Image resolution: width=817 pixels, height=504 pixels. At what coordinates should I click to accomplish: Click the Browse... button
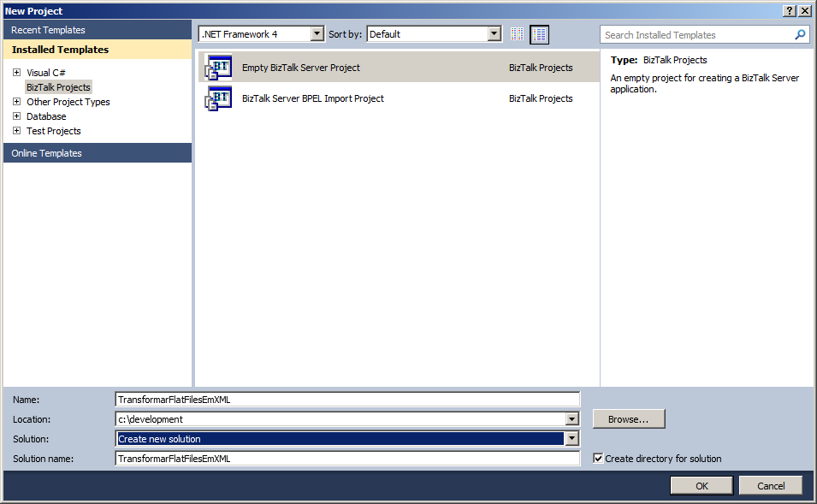click(x=629, y=419)
